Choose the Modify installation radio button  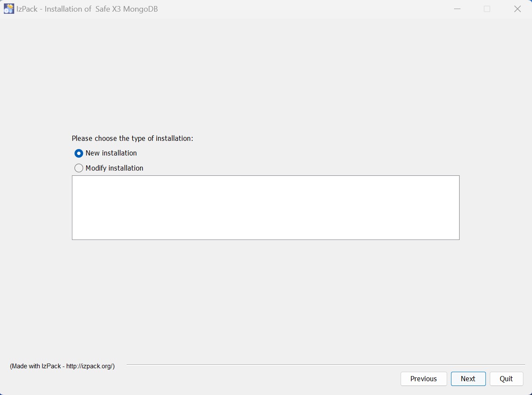click(79, 168)
